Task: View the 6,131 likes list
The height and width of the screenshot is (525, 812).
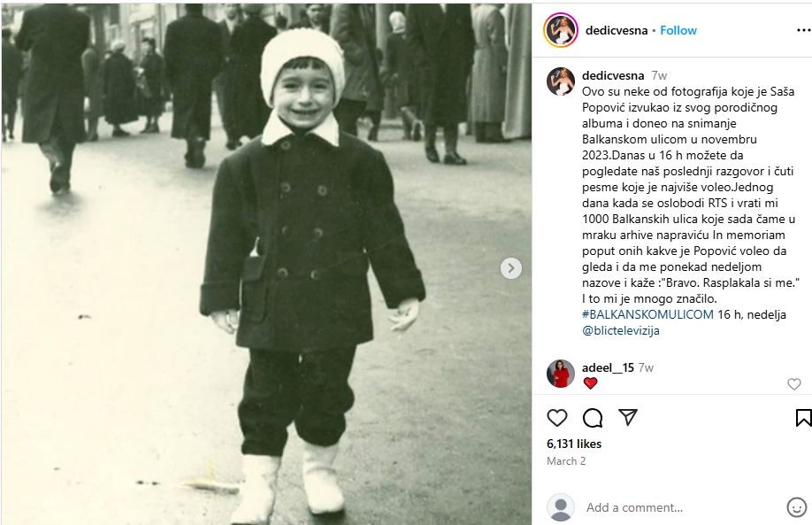Action: pyautogui.click(x=574, y=444)
